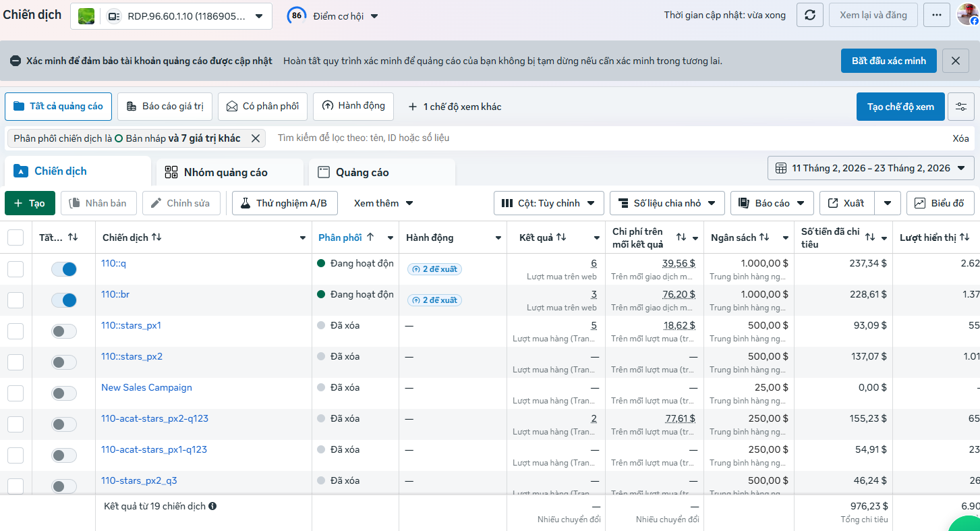Click the opportunity score circle showing 86
This screenshot has height=531, width=980.
(296, 16)
